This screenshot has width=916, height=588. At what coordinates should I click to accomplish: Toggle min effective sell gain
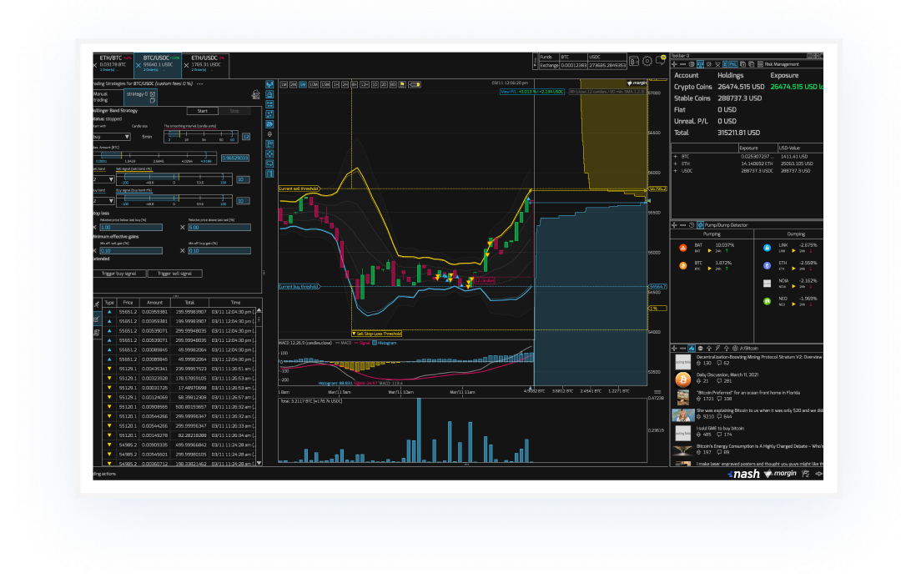point(94,250)
